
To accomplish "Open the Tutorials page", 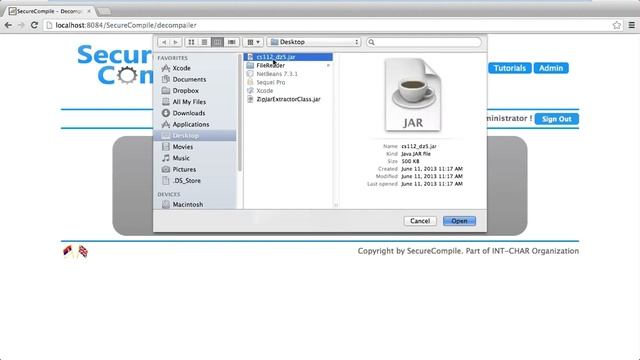I will 510,68.
